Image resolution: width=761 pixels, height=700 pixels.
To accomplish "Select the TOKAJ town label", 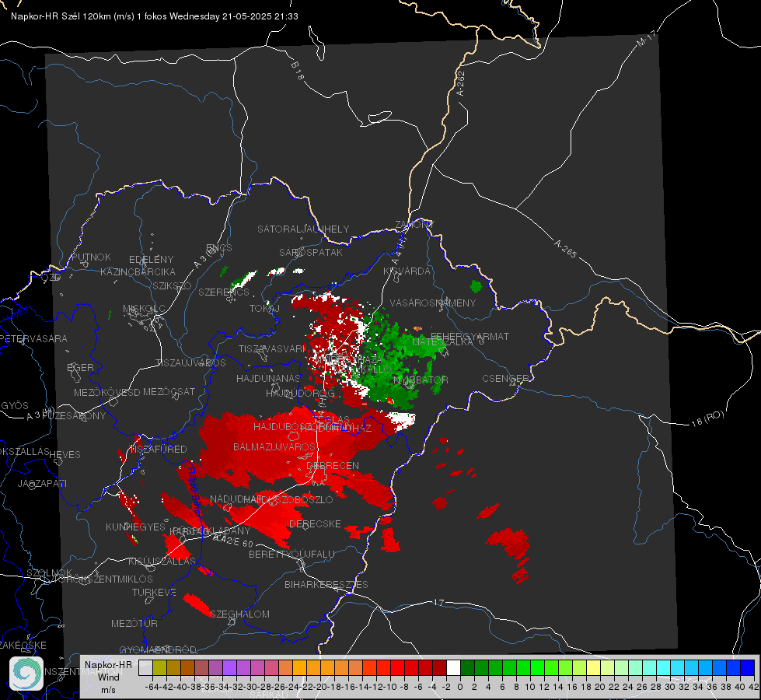I will 264,309.
